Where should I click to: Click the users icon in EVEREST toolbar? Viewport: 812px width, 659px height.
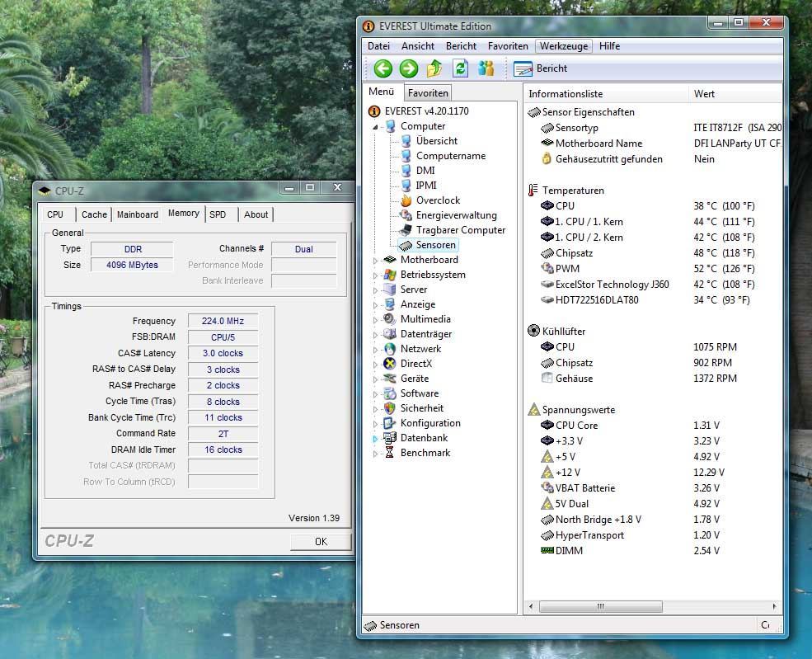coord(486,68)
